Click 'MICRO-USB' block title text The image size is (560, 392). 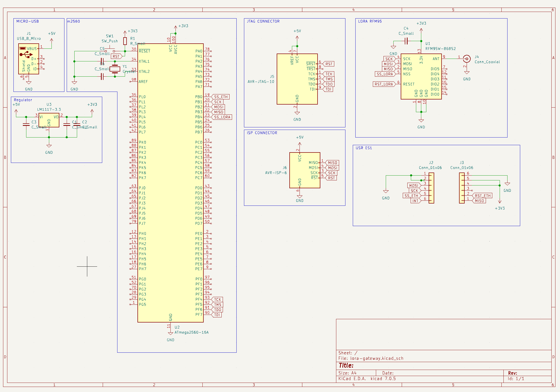28,21
